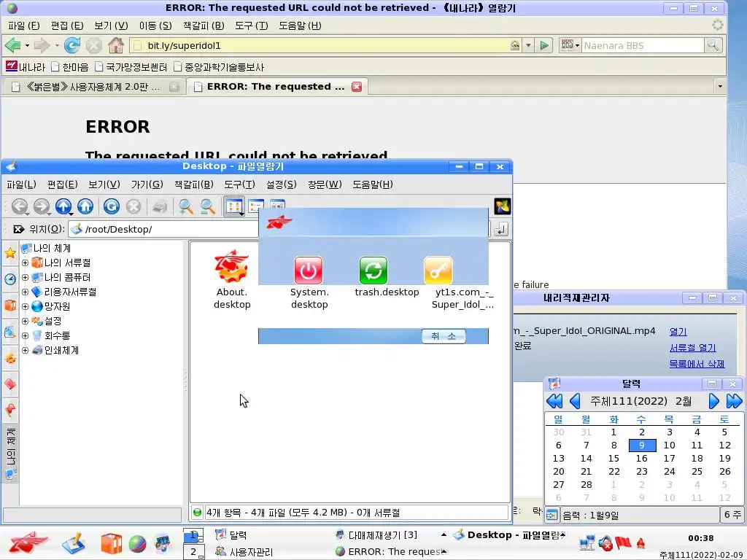The image size is (747, 560).
Task: Open browser 책갈피(B) menu
Action: (204, 26)
